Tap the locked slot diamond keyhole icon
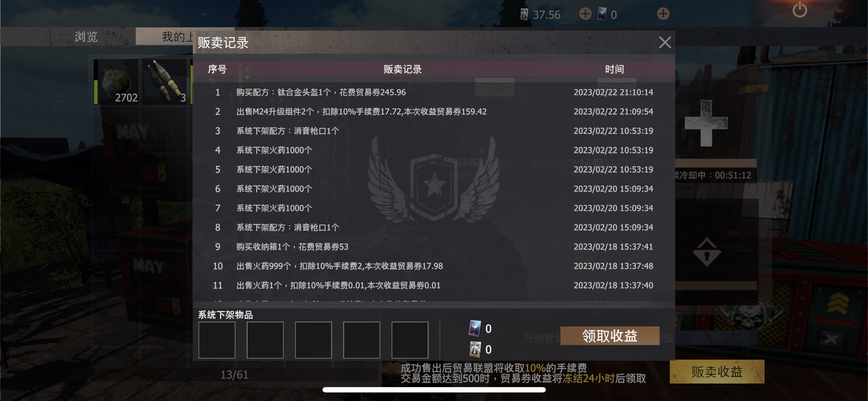 [707, 252]
